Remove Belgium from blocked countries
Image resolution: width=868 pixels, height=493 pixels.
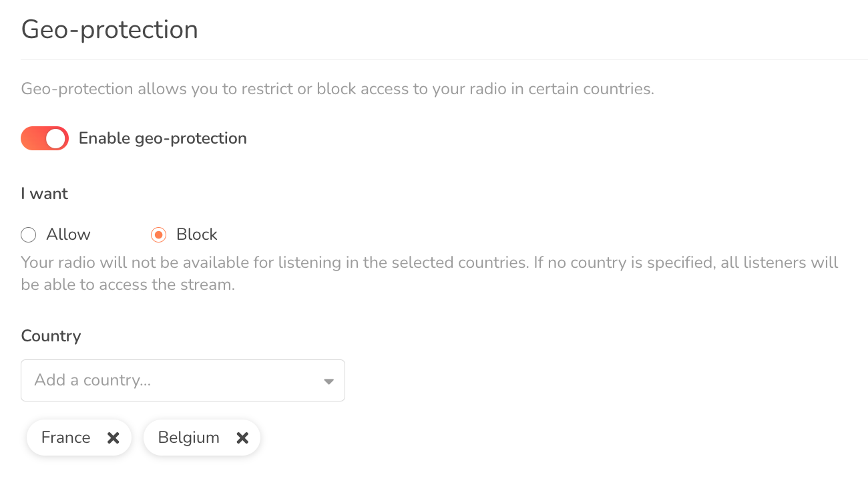[x=242, y=438]
